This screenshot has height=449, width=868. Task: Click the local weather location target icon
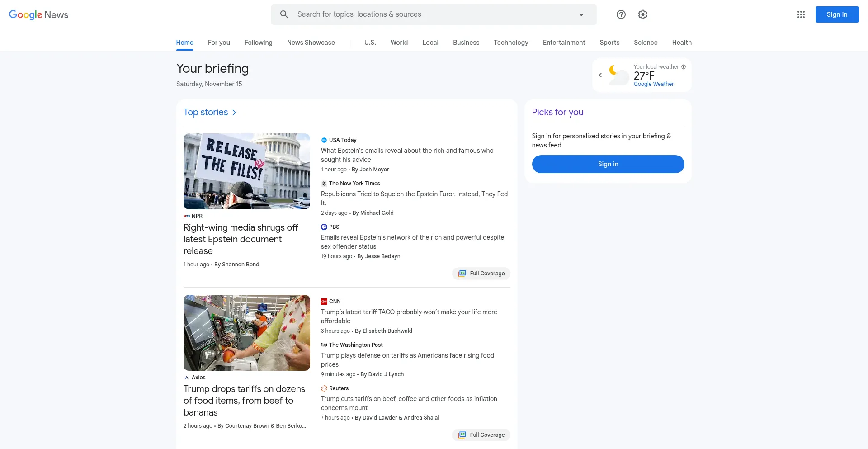click(x=684, y=67)
